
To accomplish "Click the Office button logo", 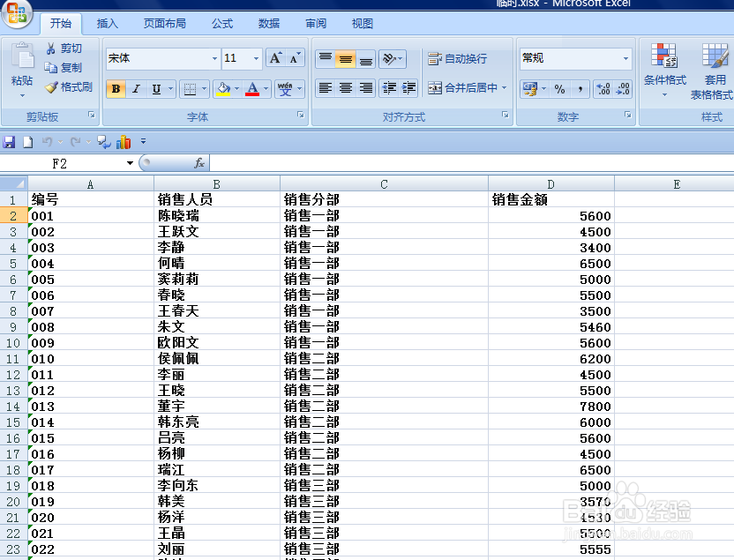I will point(17,12).
